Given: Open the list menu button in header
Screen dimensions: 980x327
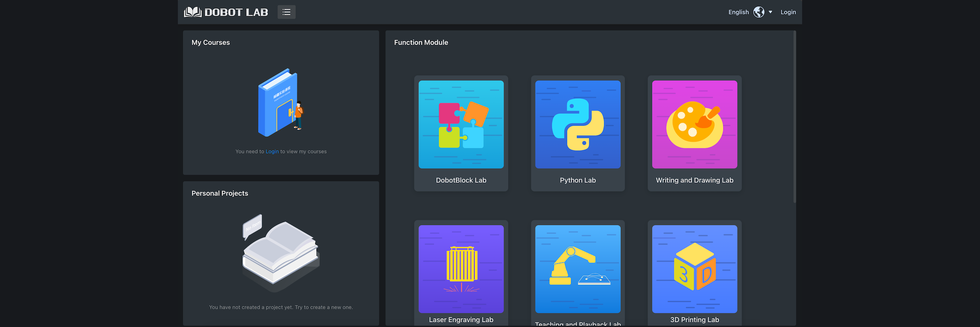Looking at the screenshot, I should pyautogui.click(x=287, y=12).
